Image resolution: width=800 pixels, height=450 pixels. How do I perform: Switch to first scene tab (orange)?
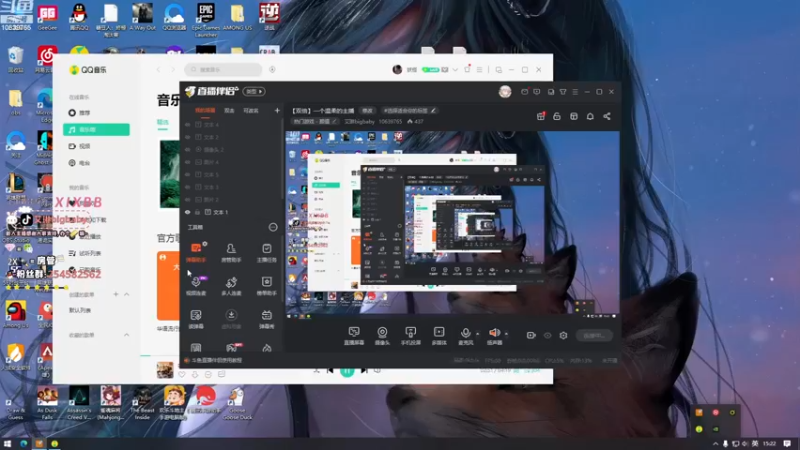point(205,111)
